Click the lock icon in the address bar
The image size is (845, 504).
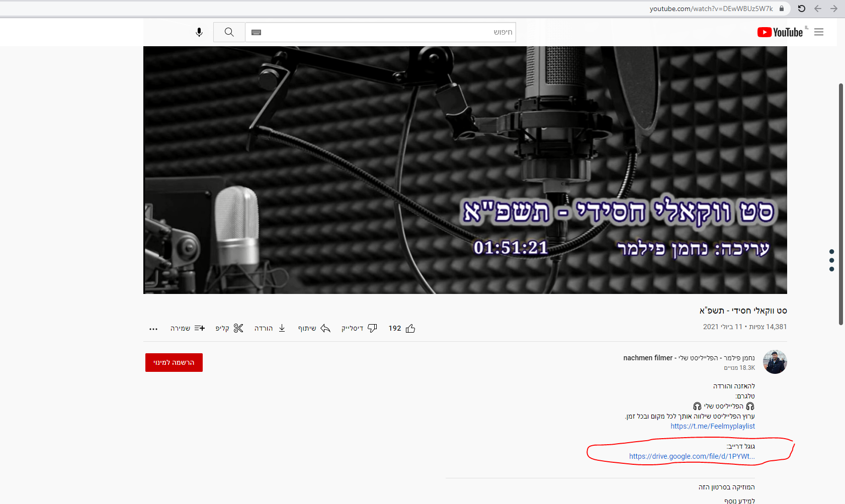coord(782,9)
